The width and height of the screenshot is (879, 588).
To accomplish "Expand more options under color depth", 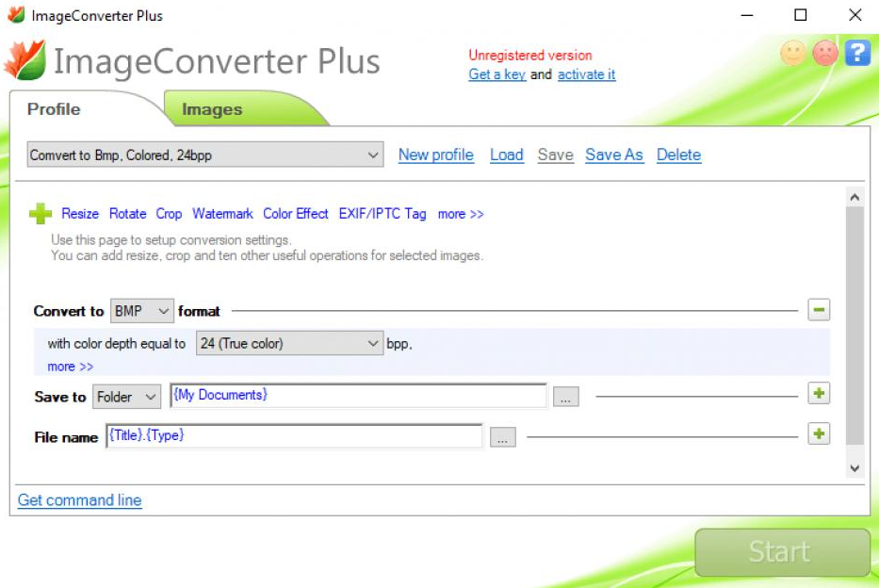I will pyautogui.click(x=70, y=367).
